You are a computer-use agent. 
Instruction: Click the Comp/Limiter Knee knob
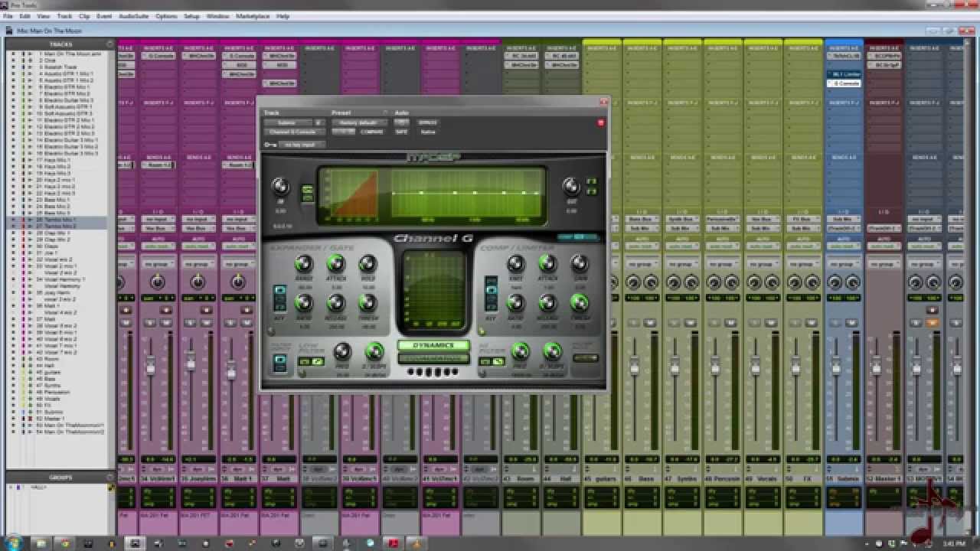point(515,265)
